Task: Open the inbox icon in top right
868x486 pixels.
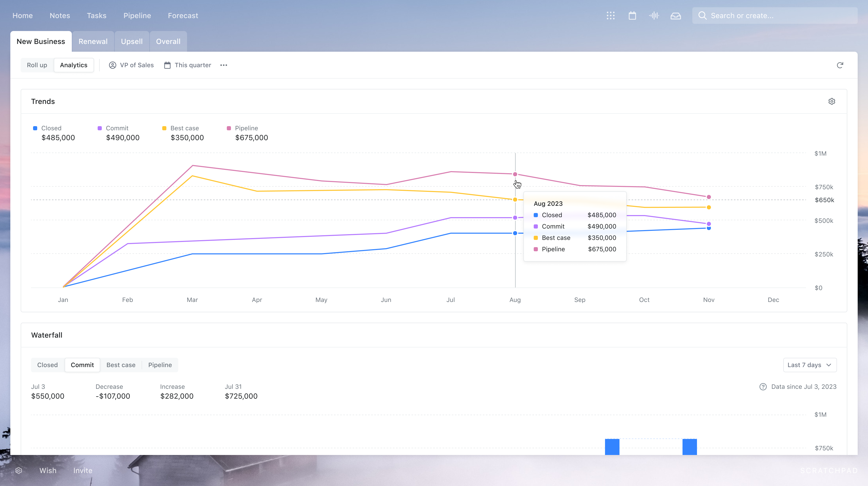Action: pos(676,16)
